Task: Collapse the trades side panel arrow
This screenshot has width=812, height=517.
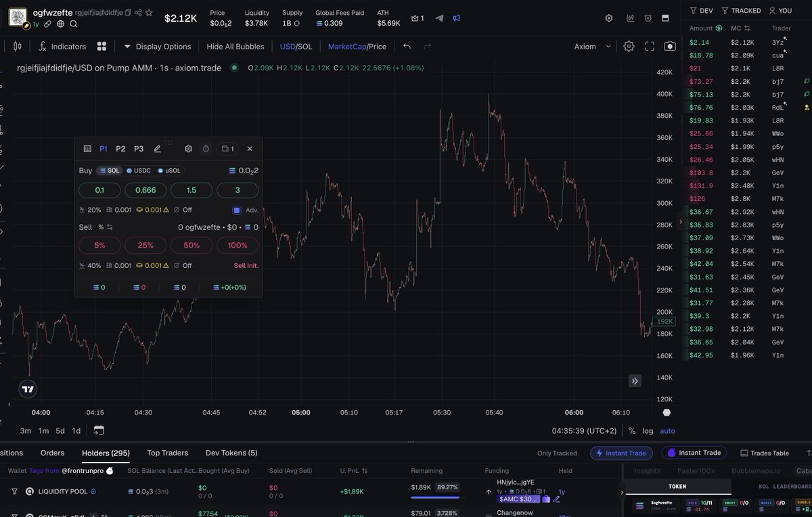Action: tap(681, 222)
